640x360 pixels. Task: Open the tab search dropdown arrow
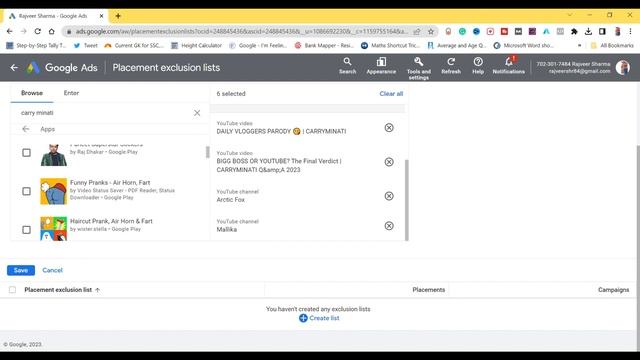[570, 15]
